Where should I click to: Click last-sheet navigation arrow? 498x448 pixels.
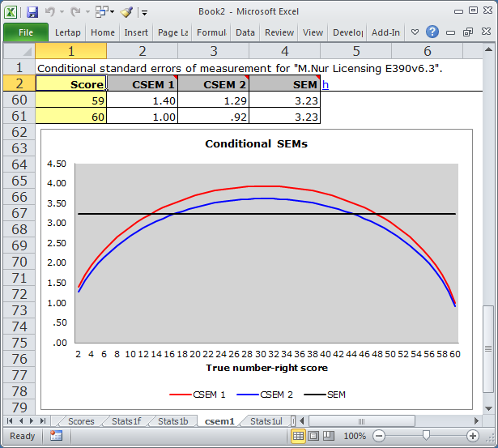click(43, 421)
